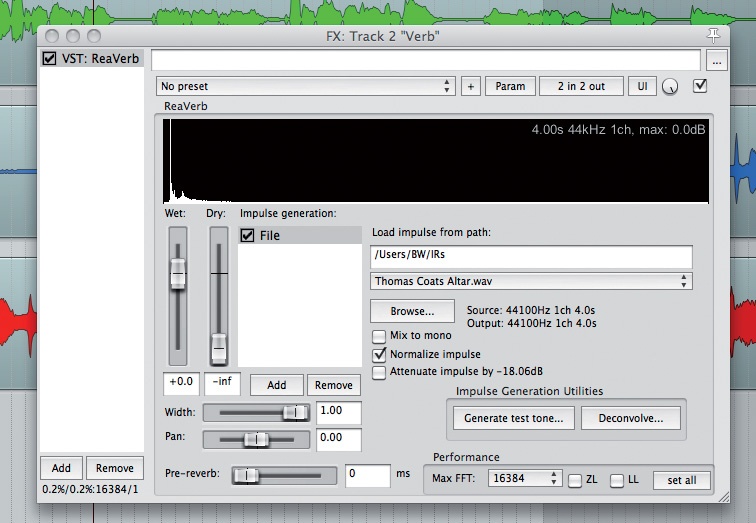Viewport: 756px width, 523px height.
Task: Open the Max FFT 16384 dropdown
Action: [x=525, y=478]
